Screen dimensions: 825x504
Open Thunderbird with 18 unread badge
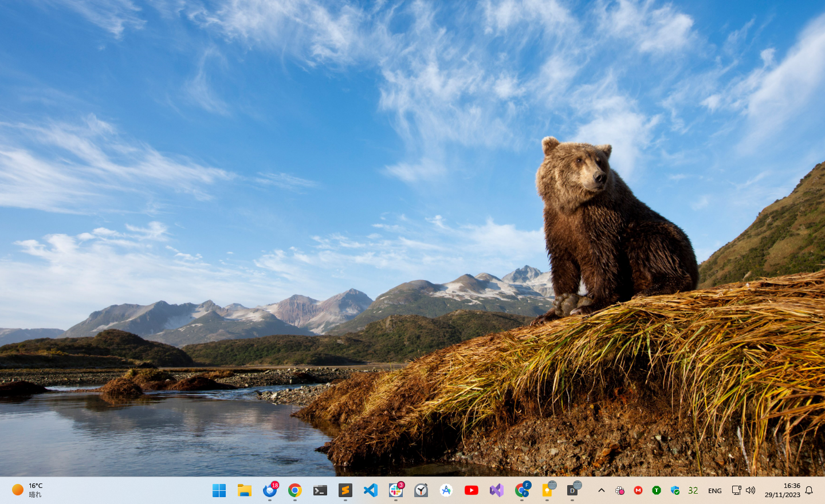[270, 490]
